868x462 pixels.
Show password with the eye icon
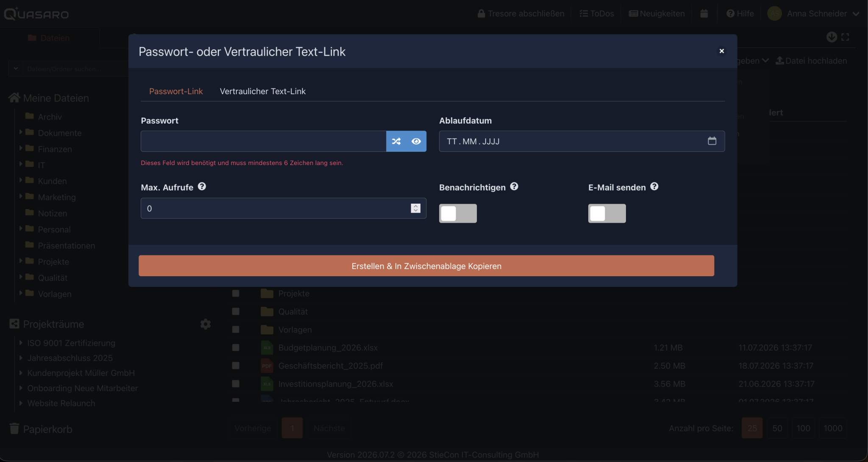416,141
